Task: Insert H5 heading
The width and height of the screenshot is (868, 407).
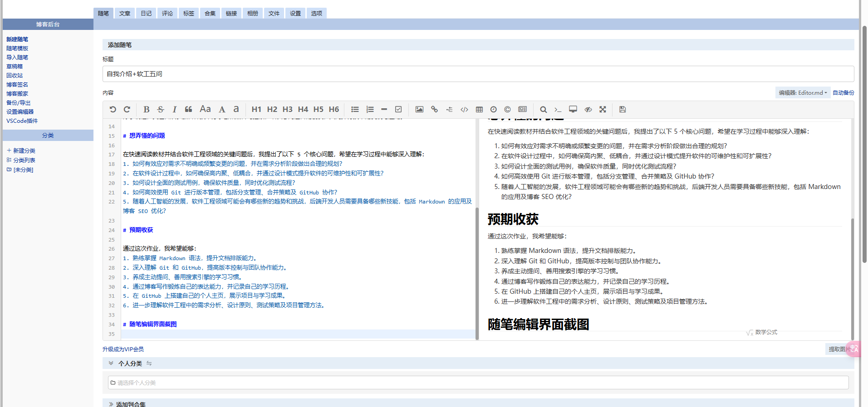Action: tap(319, 109)
